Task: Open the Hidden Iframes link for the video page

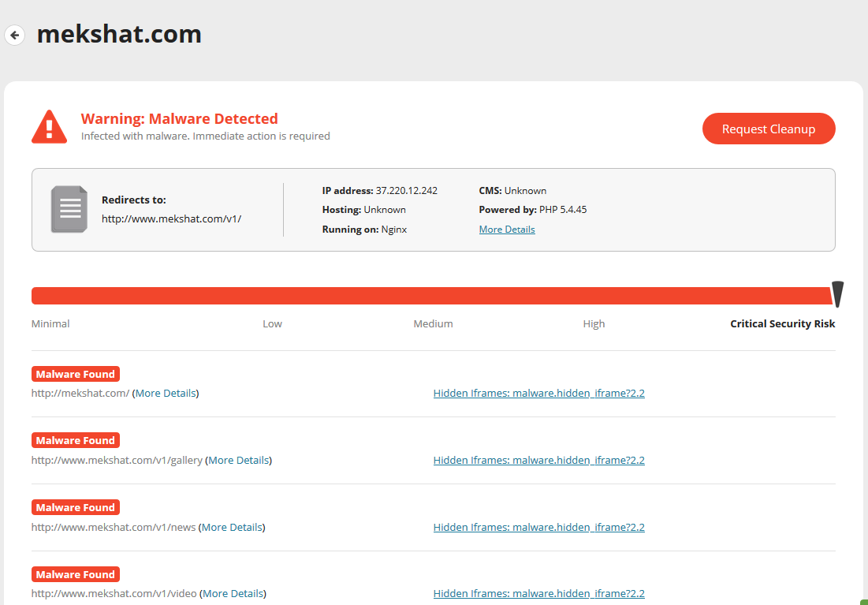Action: (x=538, y=593)
